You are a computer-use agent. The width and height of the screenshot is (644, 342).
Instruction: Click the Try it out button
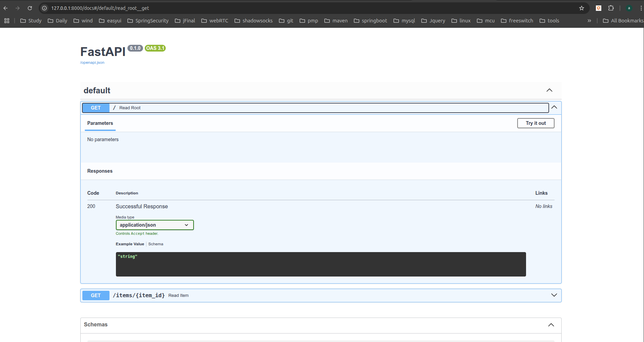point(536,123)
